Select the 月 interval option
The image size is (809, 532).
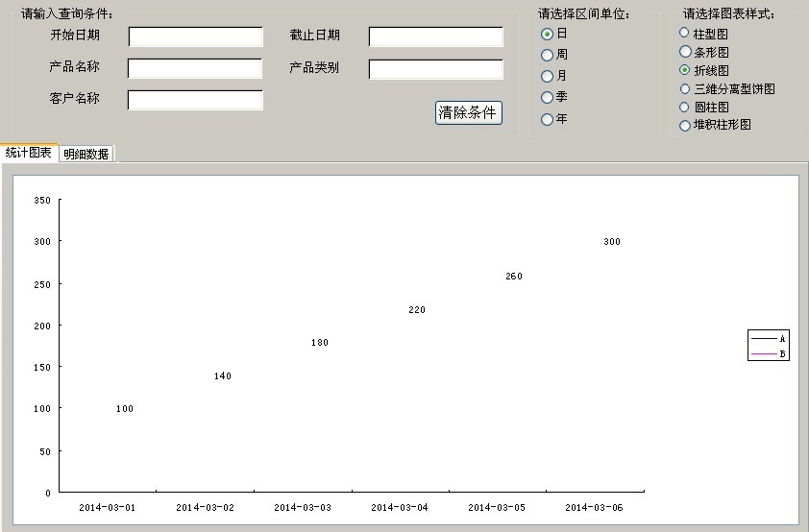(548, 76)
